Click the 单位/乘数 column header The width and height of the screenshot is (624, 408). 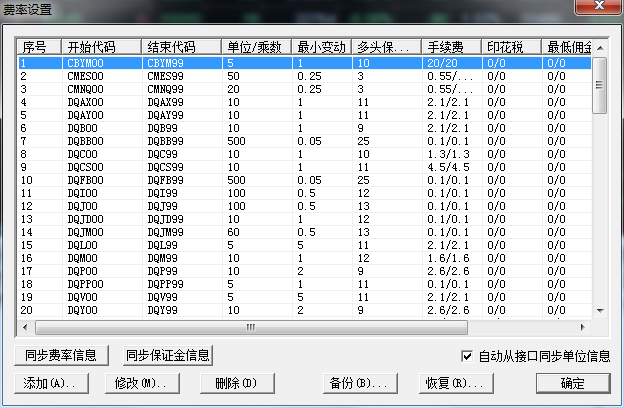point(257,47)
